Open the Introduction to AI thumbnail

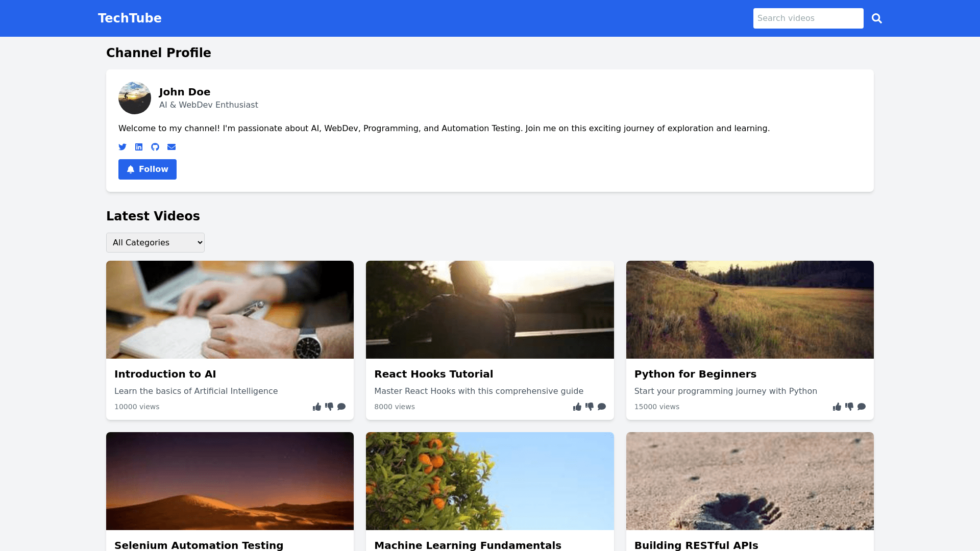click(230, 310)
